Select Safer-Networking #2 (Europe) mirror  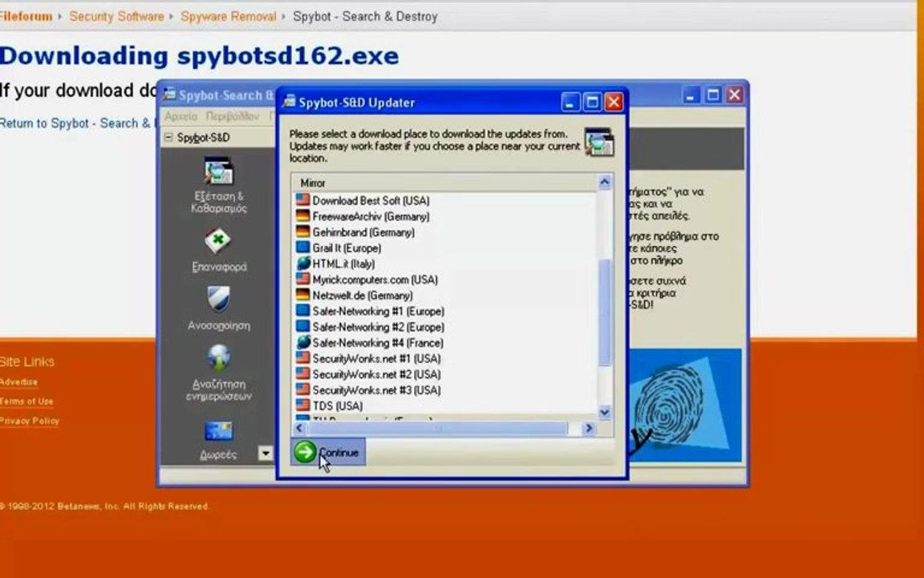coord(379,327)
